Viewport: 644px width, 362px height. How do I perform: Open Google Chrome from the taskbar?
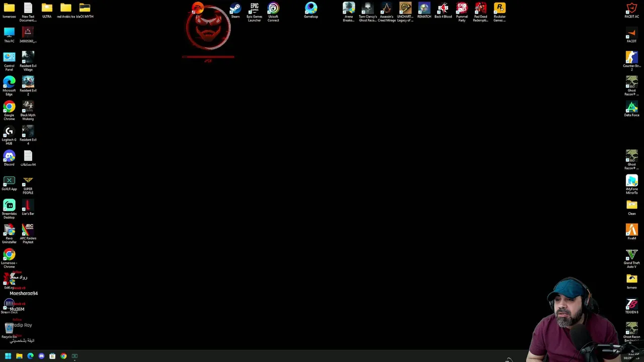coord(63,356)
